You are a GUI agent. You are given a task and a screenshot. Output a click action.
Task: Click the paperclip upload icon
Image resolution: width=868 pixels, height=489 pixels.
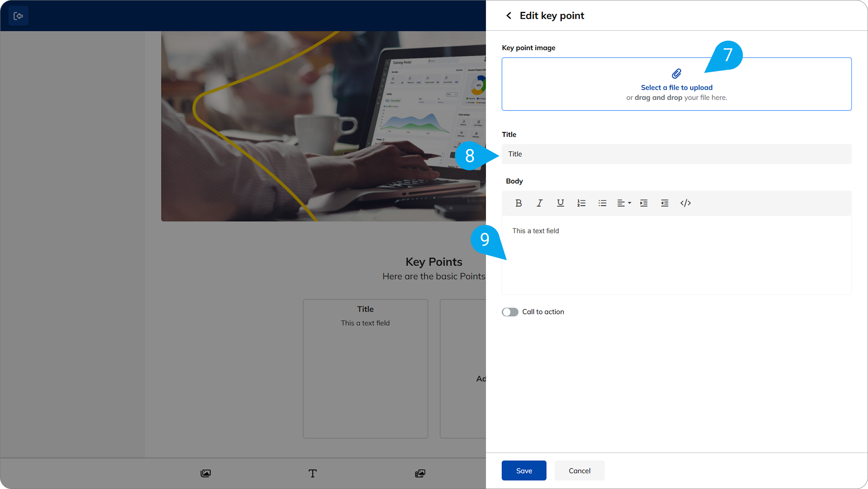(x=676, y=74)
